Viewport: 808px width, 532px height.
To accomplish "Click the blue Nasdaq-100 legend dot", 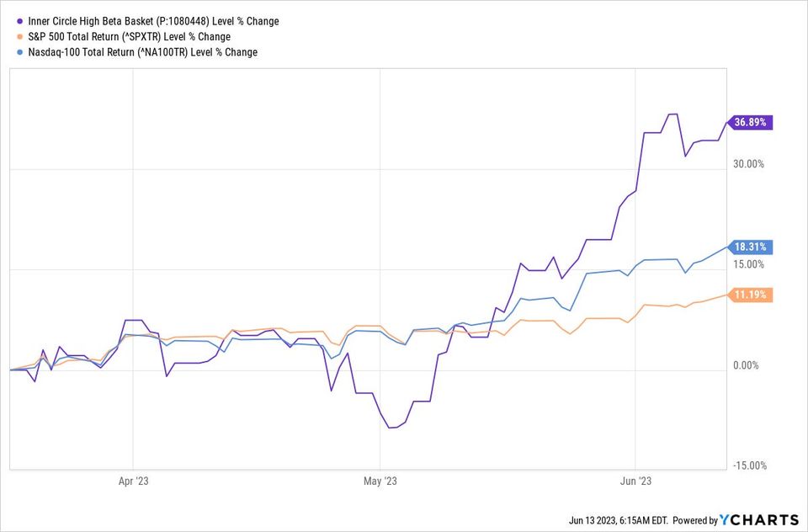I will pyautogui.click(x=19, y=52).
